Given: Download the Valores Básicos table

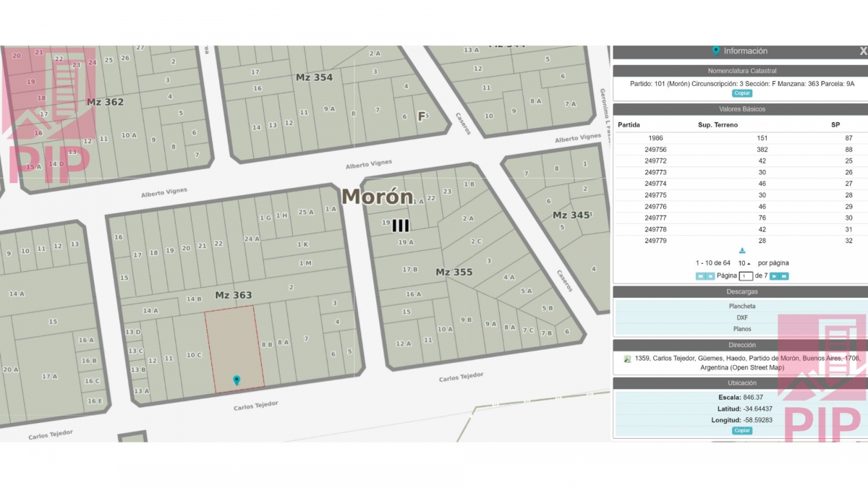Looking at the screenshot, I should (x=742, y=251).
